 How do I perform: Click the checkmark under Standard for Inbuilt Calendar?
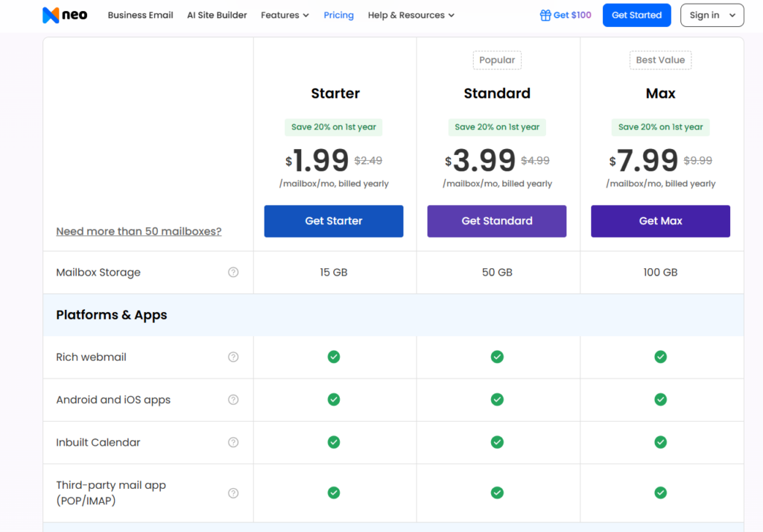[497, 442]
